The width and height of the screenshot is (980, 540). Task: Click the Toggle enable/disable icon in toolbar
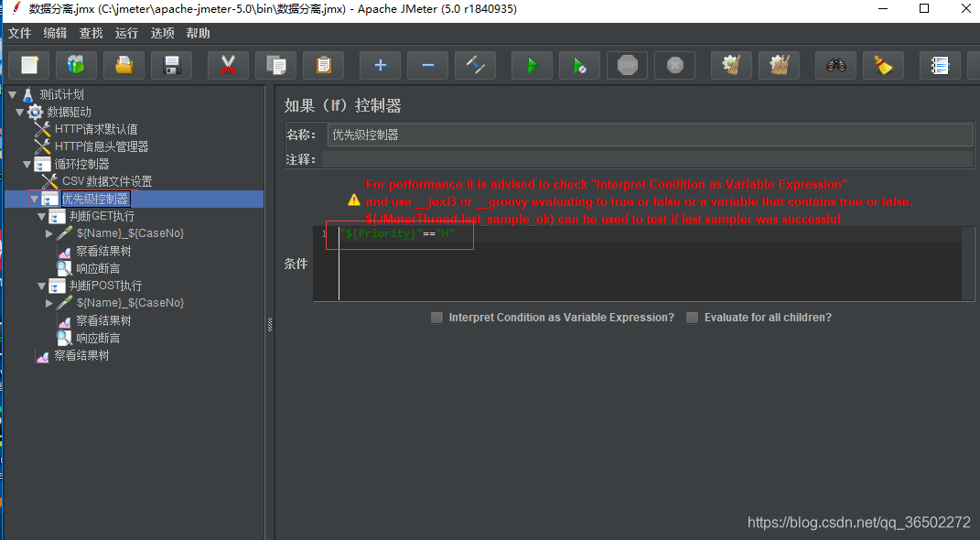475,65
